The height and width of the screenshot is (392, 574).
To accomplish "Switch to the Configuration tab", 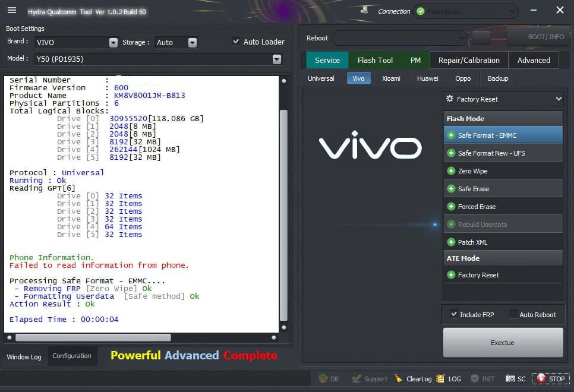I will [72, 356].
